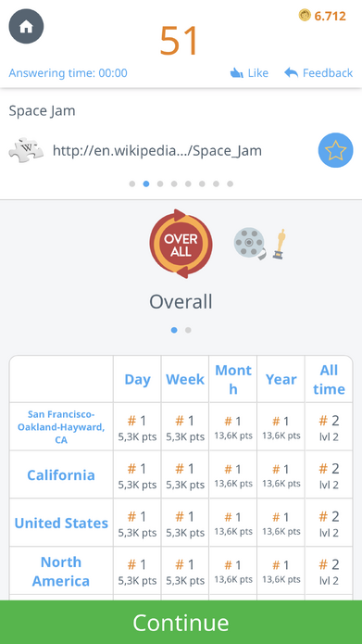The image size is (362, 644).
Task: Click the gold coin balance icon
Action: tap(305, 16)
